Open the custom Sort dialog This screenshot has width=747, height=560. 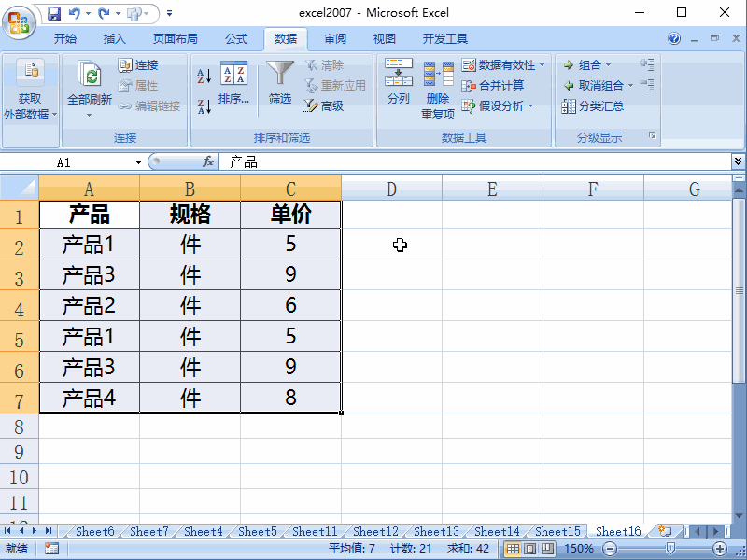pos(233,82)
